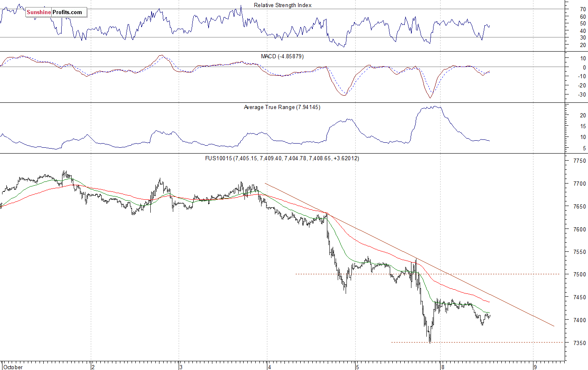Viewport: 588px width, 370px height.
Task: Click the date axis label 8
Action: pyautogui.click(x=443, y=367)
